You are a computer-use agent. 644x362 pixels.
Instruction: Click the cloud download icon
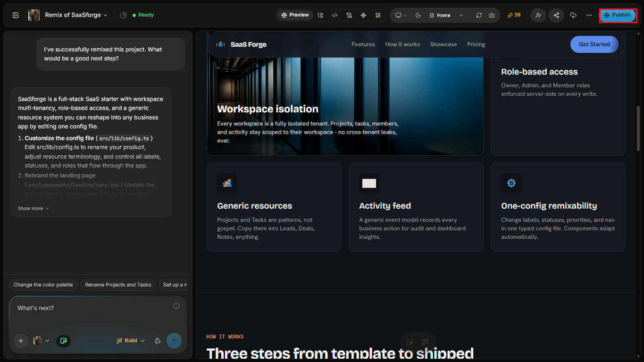pos(573,15)
